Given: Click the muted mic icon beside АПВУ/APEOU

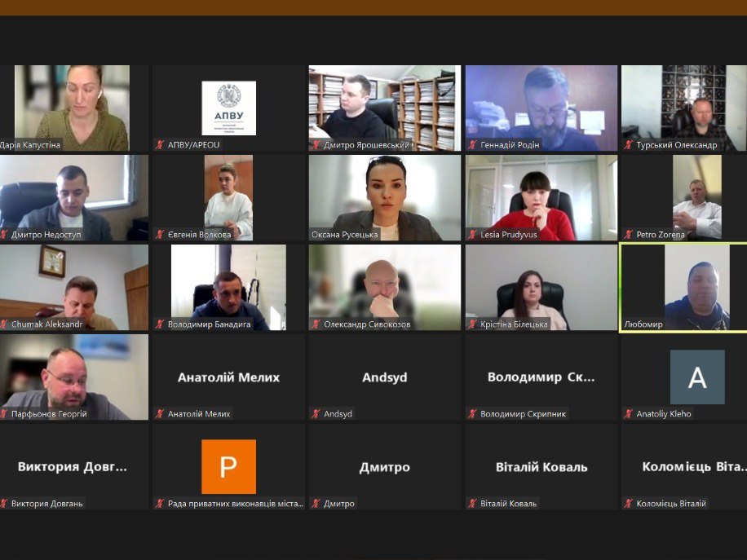Looking at the screenshot, I should 161,145.
